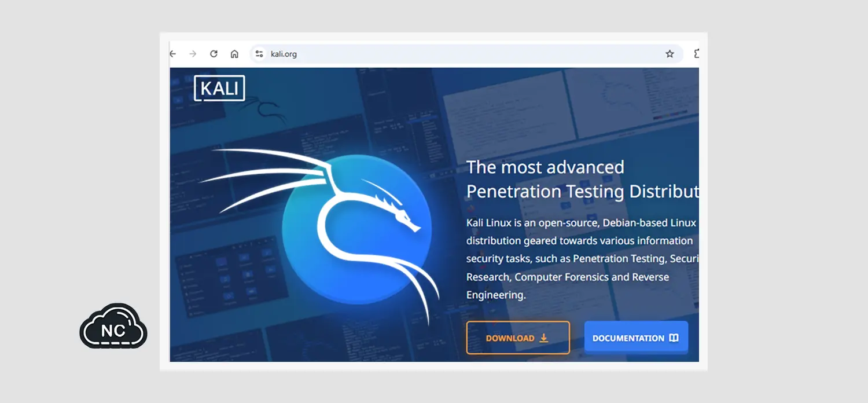This screenshot has width=868, height=403.
Task: Click the NC cloud logo
Action: point(113,328)
